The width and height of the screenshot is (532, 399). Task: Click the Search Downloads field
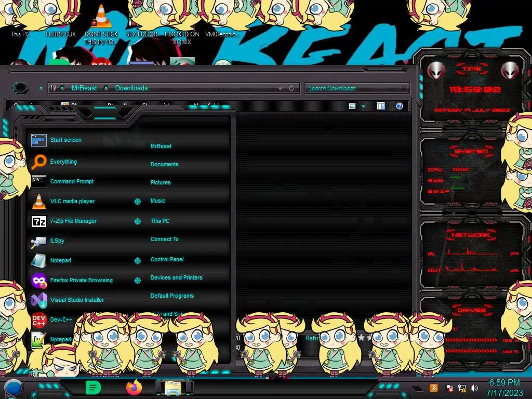[357, 88]
